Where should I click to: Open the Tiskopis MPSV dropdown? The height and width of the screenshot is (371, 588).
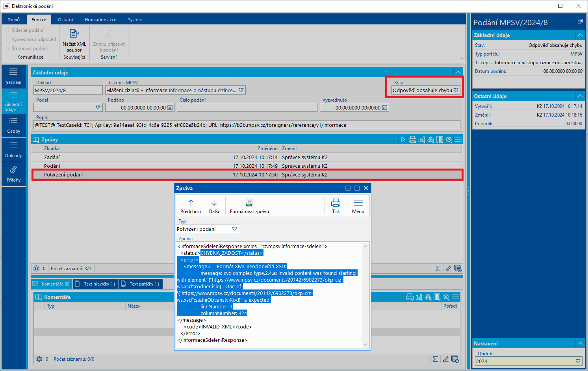pos(241,90)
